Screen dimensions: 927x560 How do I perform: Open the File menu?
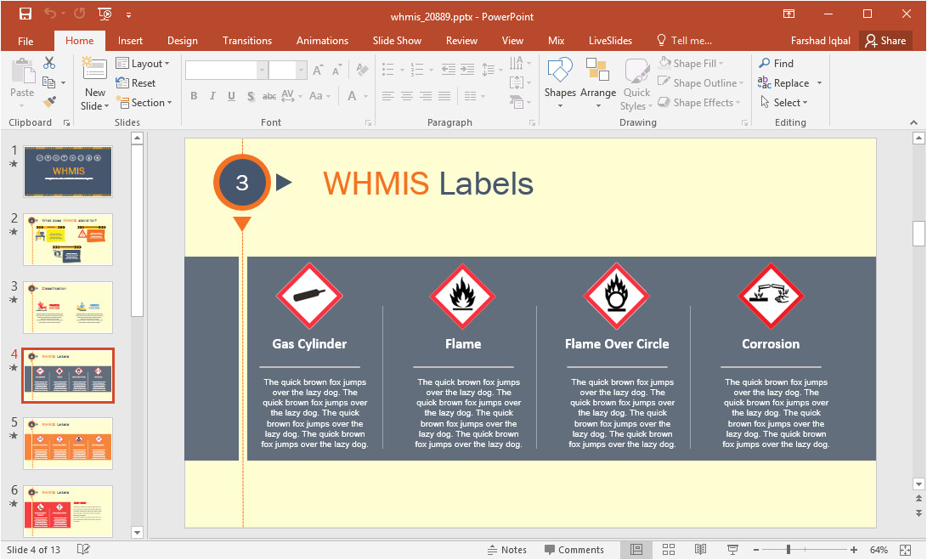click(25, 41)
